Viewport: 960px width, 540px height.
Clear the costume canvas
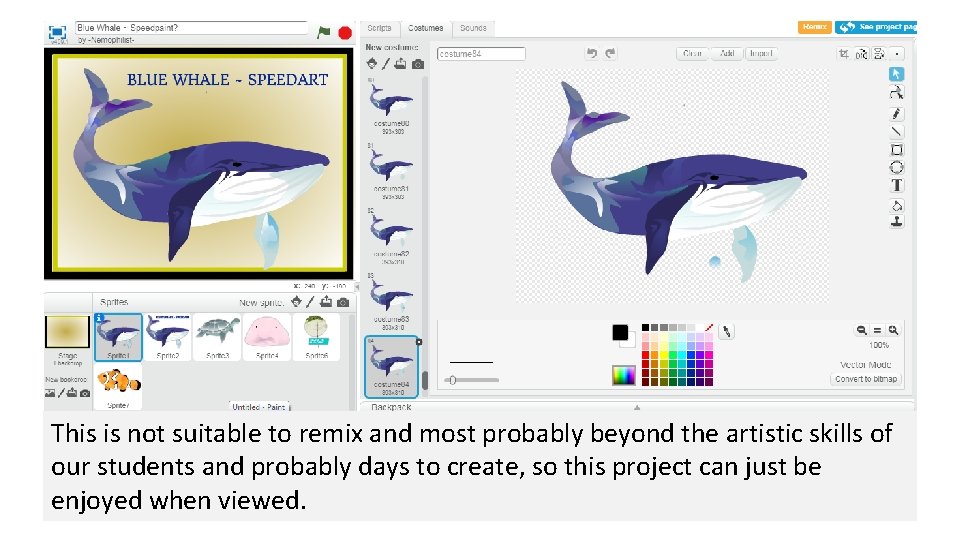pos(692,53)
